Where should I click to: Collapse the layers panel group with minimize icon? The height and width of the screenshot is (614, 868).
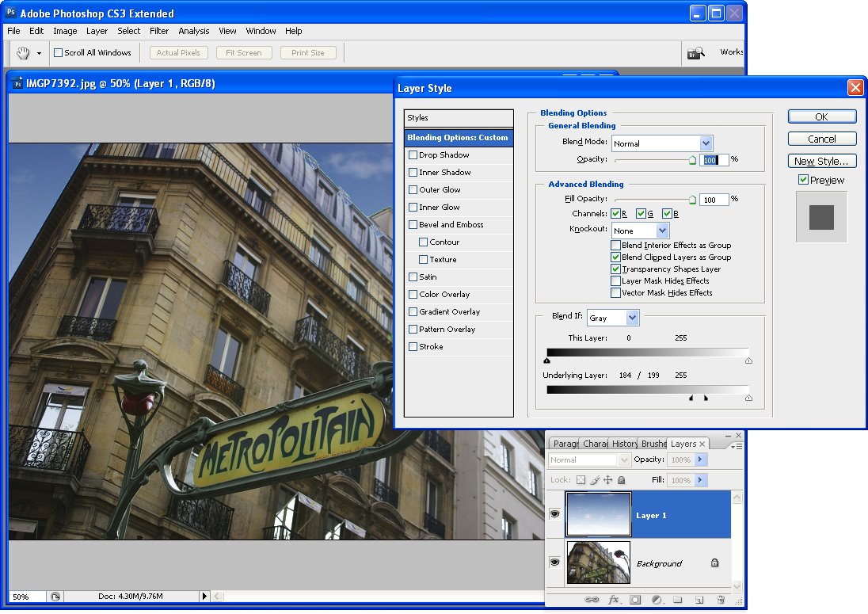point(727,436)
